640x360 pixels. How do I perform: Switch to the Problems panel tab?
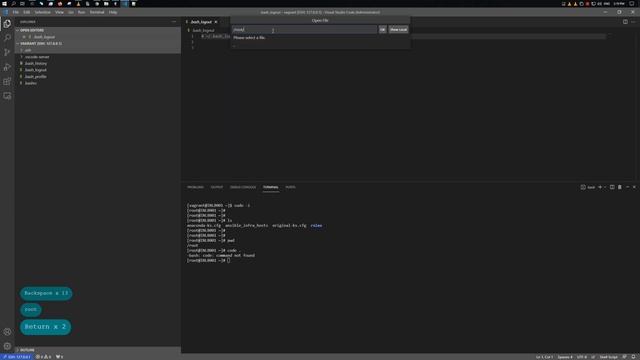(196, 187)
